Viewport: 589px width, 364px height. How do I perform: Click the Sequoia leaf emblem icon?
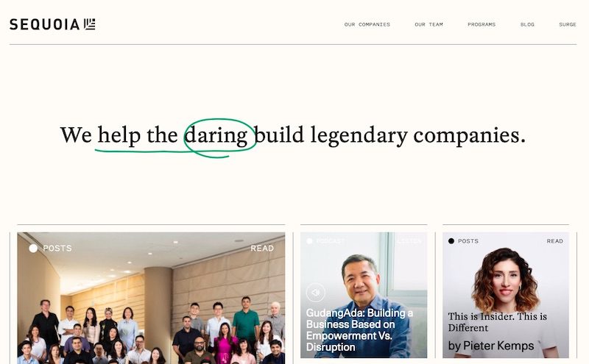pos(89,24)
